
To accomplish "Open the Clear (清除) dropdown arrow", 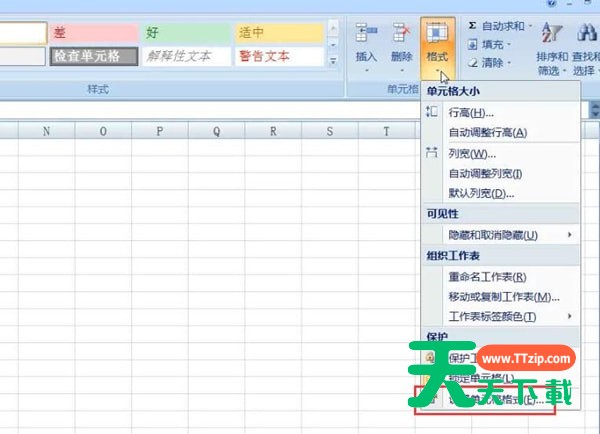I will (509, 63).
